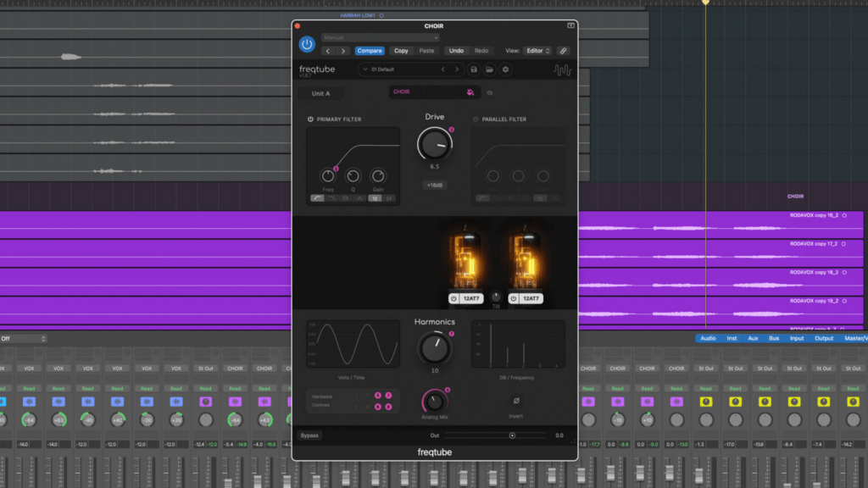Click the Analog Mix knob
This screenshot has width=868, height=488.
click(x=435, y=401)
